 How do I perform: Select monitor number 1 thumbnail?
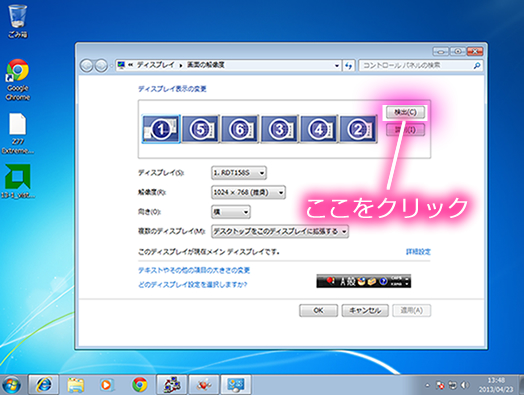tap(161, 129)
